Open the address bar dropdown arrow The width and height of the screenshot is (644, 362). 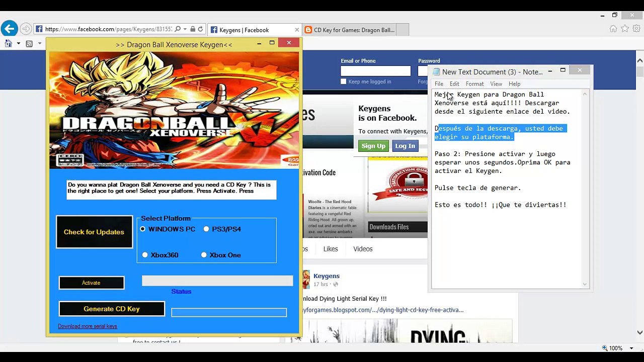185,29
